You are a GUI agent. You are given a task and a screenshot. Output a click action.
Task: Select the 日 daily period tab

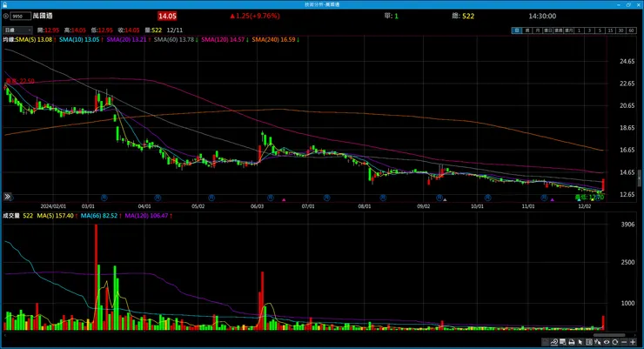[517, 30]
